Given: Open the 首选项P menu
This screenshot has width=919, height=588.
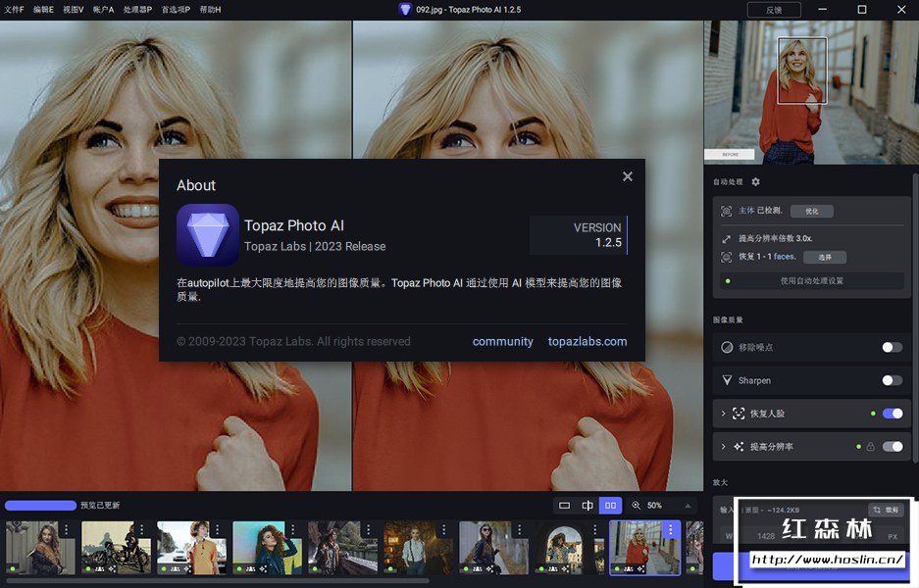Looking at the screenshot, I should [x=176, y=10].
